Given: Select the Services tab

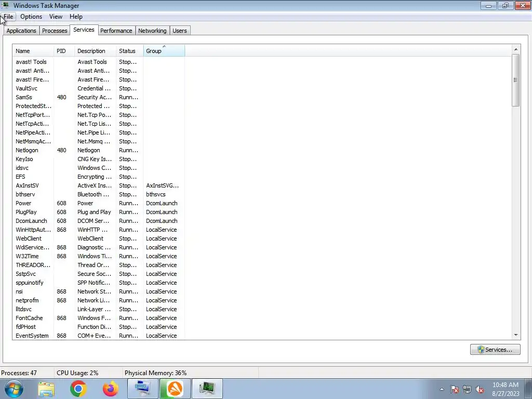Looking at the screenshot, I should pyautogui.click(x=84, y=30).
